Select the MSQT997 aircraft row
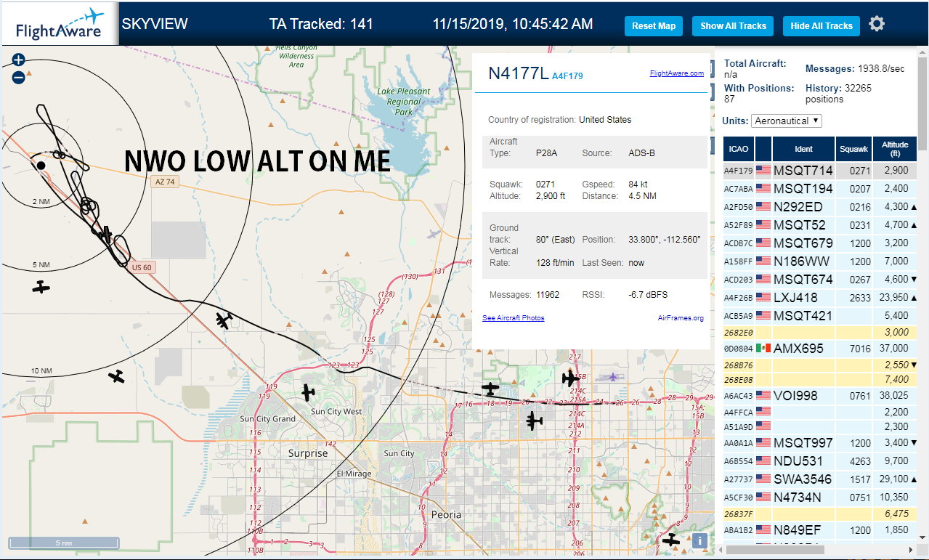This screenshot has width=929, height=560. coord(821,443)
